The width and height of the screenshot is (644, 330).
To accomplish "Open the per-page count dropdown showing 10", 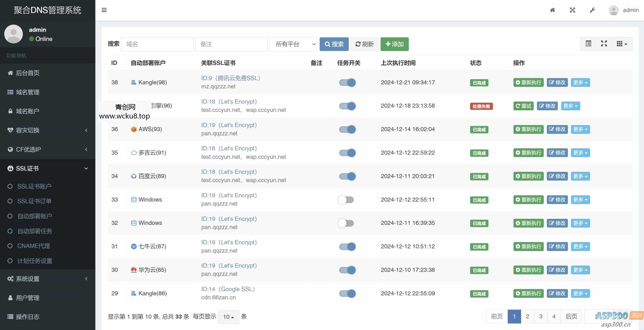I will click(228, 317).
